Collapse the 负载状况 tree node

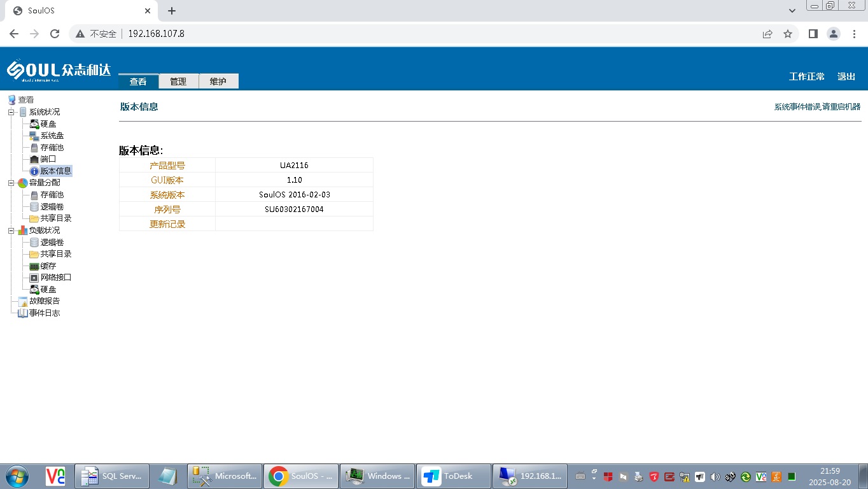[11, 230]
